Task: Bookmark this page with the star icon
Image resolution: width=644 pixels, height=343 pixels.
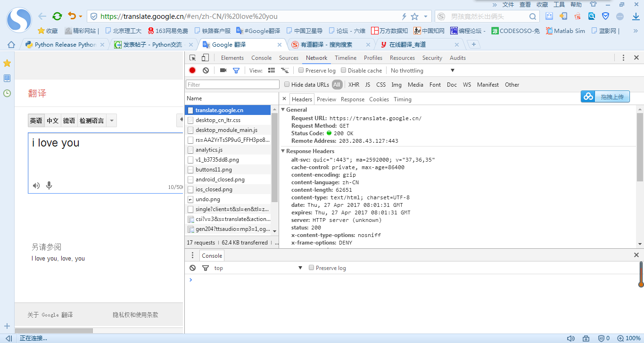Action: (x=415, y=16)
